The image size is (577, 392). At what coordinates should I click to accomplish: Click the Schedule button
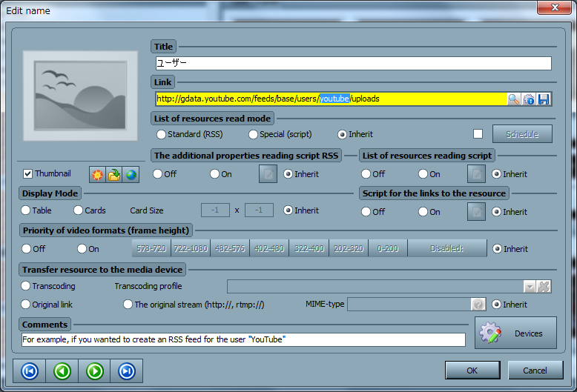point(522,134)
